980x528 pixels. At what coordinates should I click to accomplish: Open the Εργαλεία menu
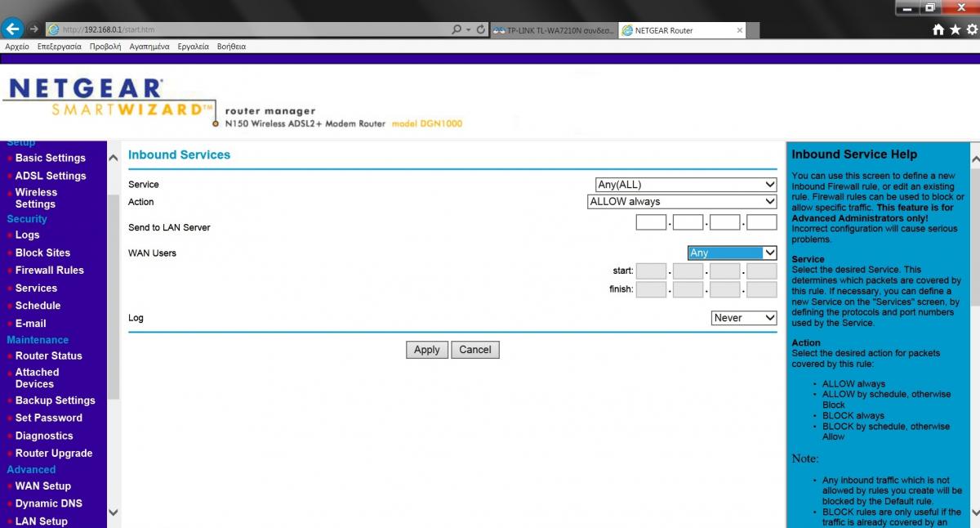[194, 47]
